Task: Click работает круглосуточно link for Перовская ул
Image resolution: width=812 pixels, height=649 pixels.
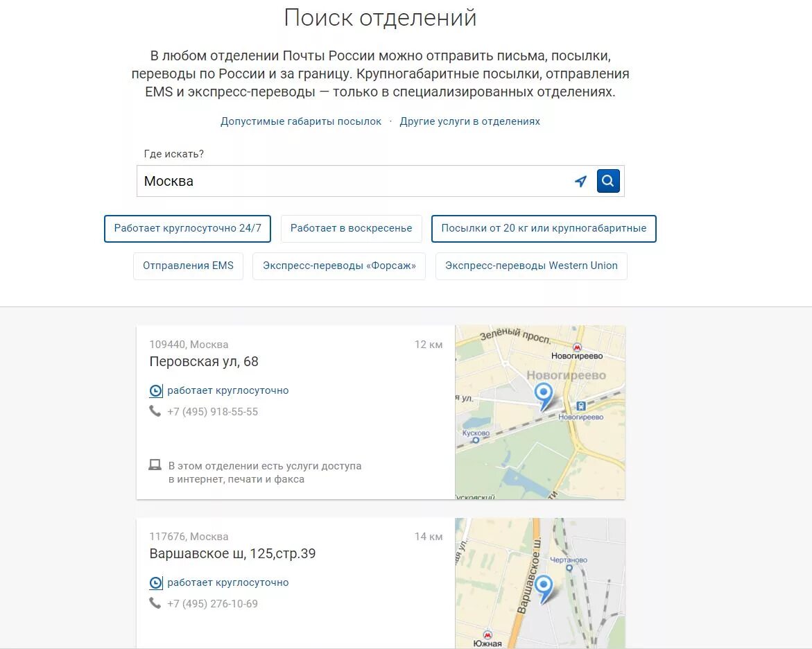Action: click(x=228, y=390)
